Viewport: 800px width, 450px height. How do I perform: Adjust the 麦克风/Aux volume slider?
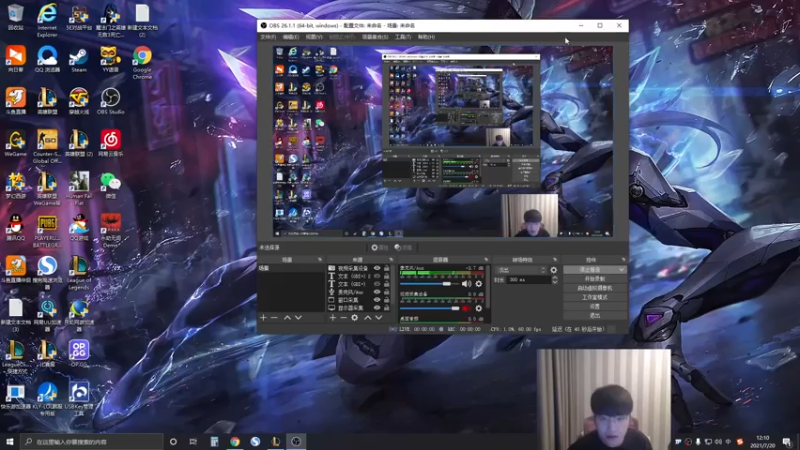430,284
